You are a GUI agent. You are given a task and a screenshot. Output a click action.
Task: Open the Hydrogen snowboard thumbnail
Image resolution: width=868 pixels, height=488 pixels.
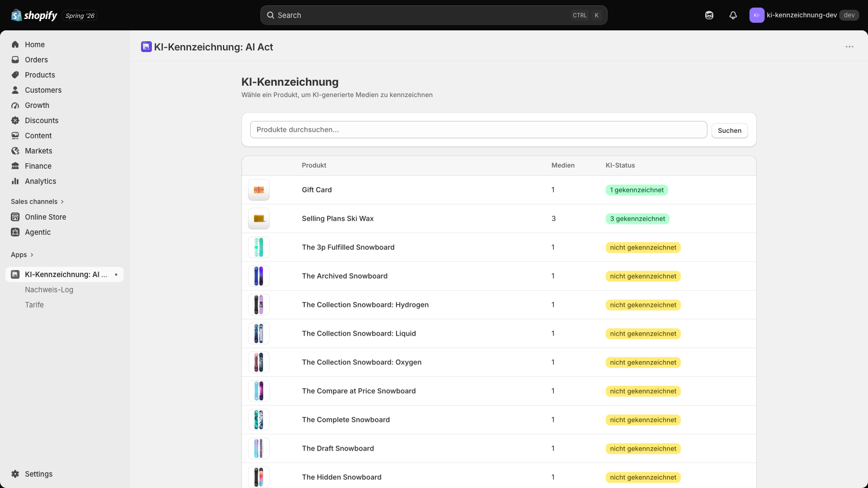pos(259,305)
